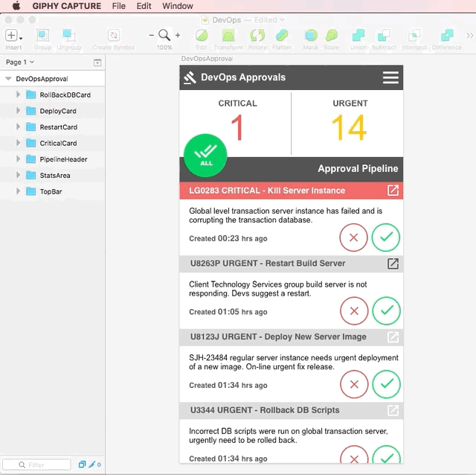This screenshot has height=475, width=476.
Task: Select the Transform tool
Action: 228,36
